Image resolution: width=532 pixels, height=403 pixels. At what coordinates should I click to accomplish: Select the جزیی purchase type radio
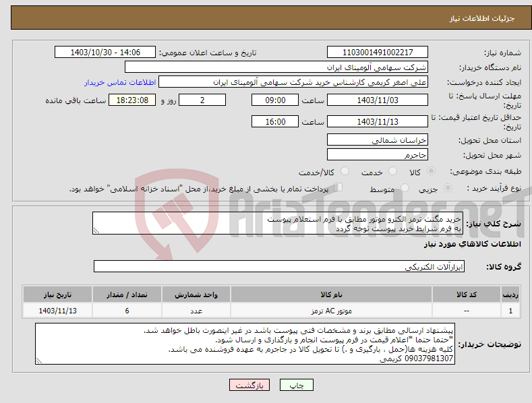(x=448, y=187)
